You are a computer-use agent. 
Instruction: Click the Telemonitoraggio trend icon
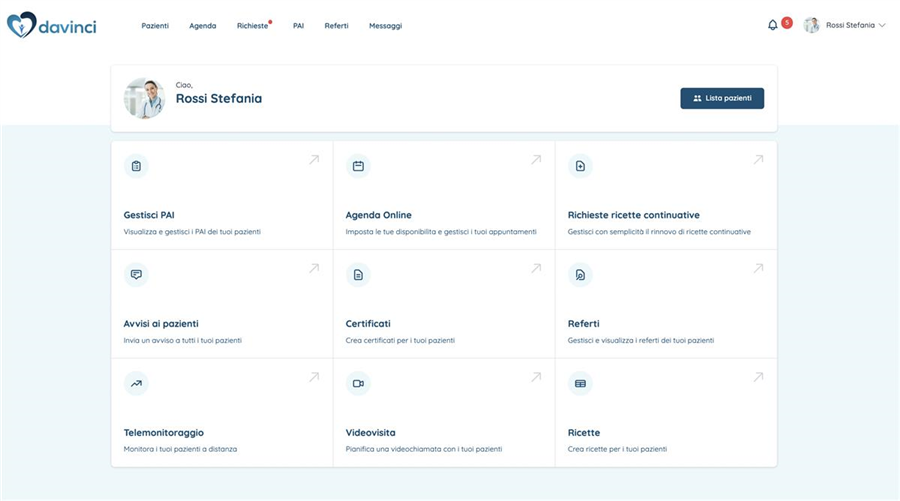(x=136, y=383)
